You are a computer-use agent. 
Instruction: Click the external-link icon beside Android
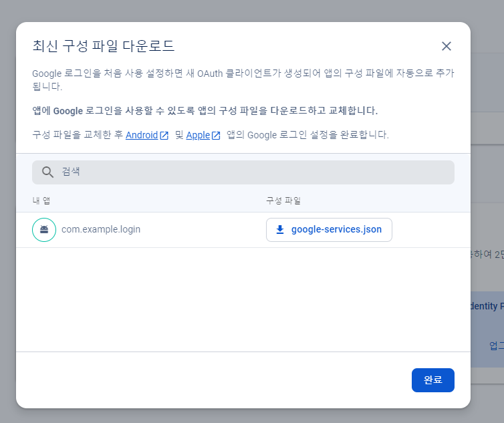point(164,136)
